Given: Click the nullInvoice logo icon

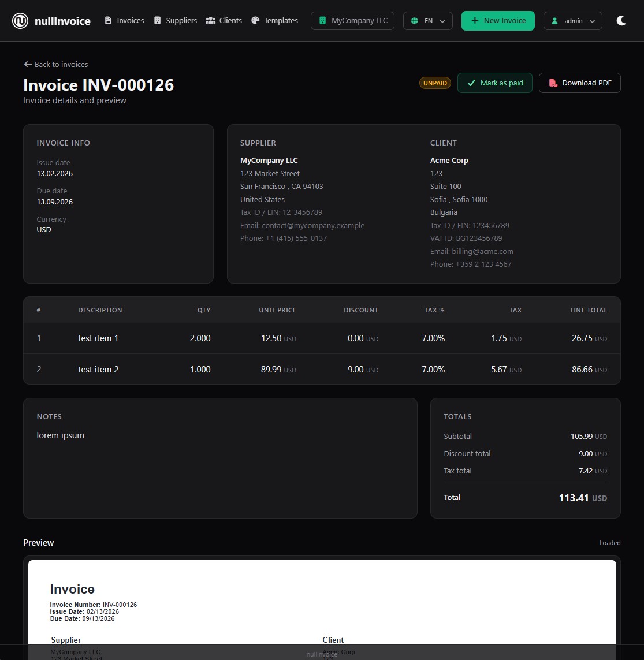Looking at the screenshot, I should 20,21.
